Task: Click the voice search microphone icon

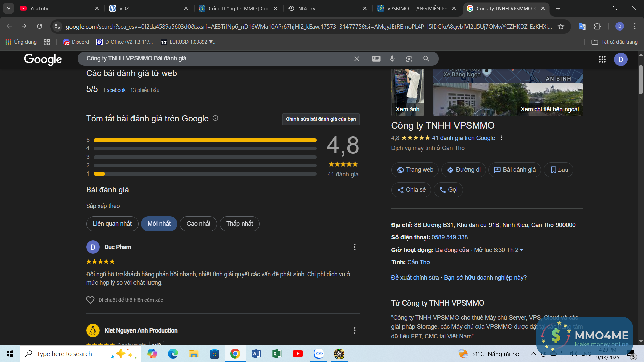Action: pyautogui.click(x=392, y=59)
